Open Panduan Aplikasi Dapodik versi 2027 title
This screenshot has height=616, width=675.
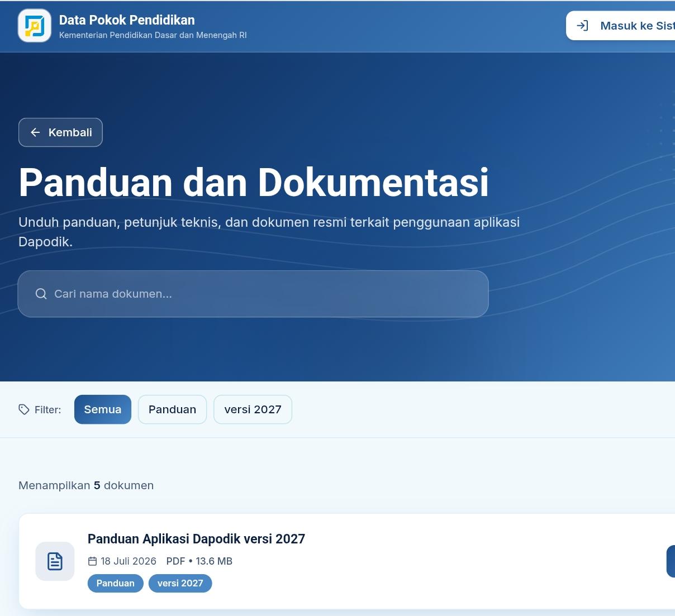(196, 539)
